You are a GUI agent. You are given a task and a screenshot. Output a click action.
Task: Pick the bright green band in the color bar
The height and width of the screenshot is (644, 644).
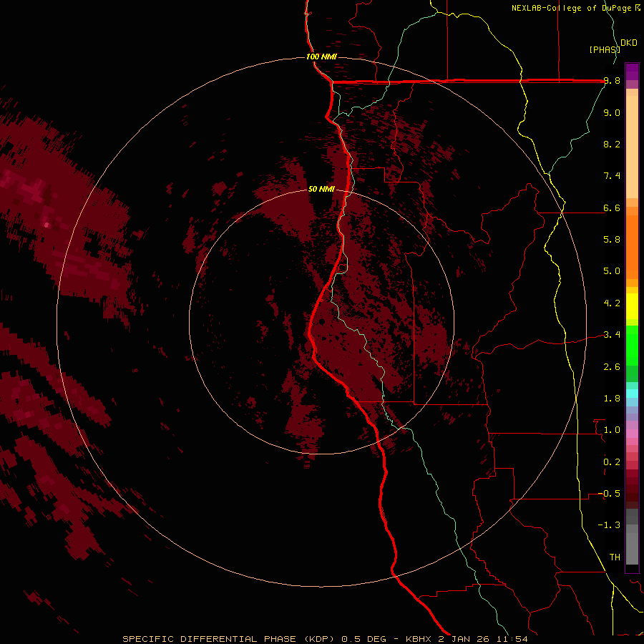(x=632, y=345)
